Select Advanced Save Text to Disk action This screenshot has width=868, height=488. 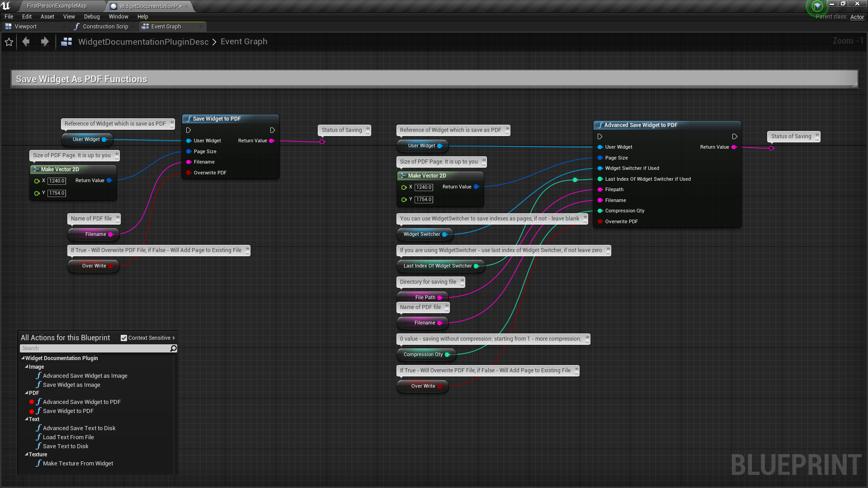point(79,428)
